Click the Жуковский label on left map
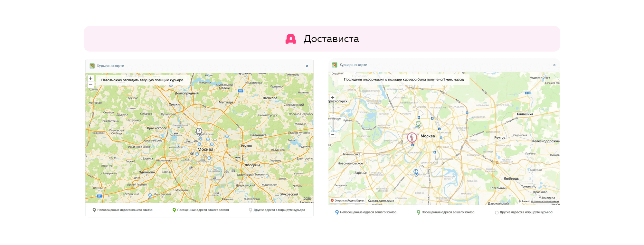Image resolution: width=644 pixels, height=245 pixels. pos(289,194)
